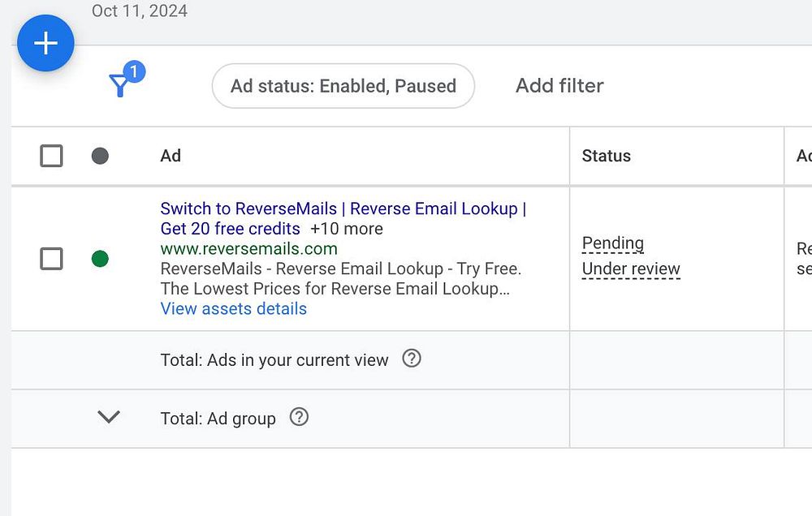Click the Pending status label

[x=613, y=243]
